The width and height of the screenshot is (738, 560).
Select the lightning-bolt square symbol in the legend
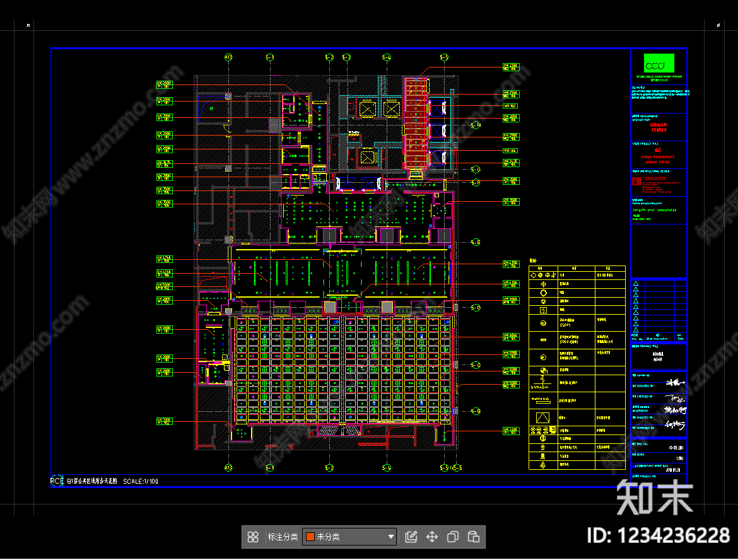click(543, 310)
